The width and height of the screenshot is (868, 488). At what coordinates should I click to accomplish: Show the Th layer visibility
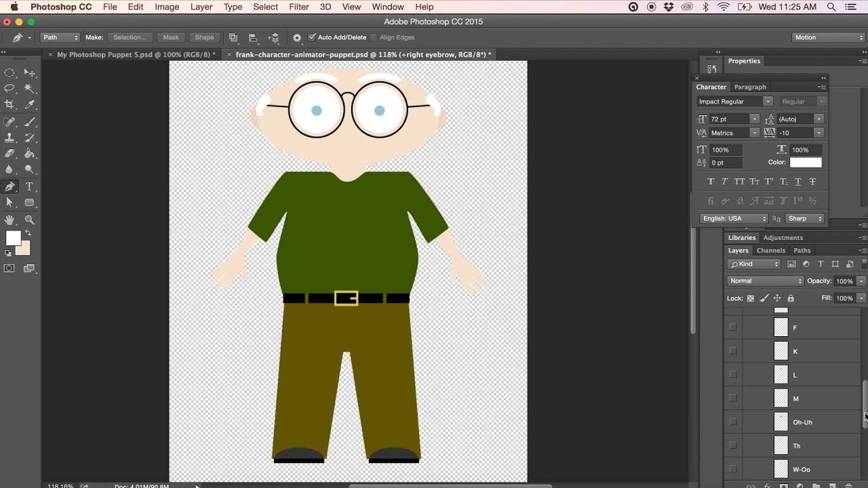733,445
